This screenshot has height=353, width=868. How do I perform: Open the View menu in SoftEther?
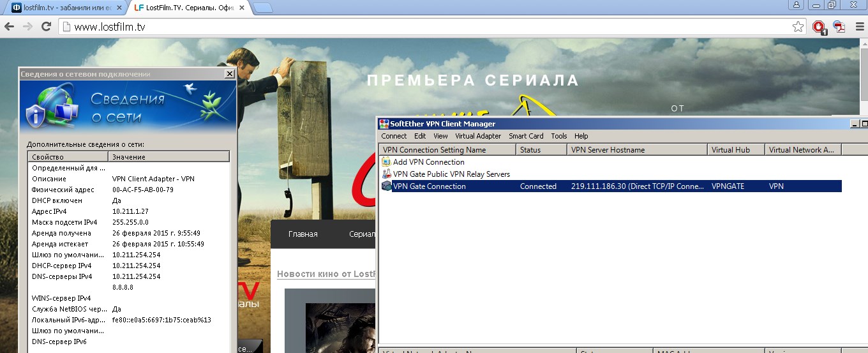click(440, 136)
